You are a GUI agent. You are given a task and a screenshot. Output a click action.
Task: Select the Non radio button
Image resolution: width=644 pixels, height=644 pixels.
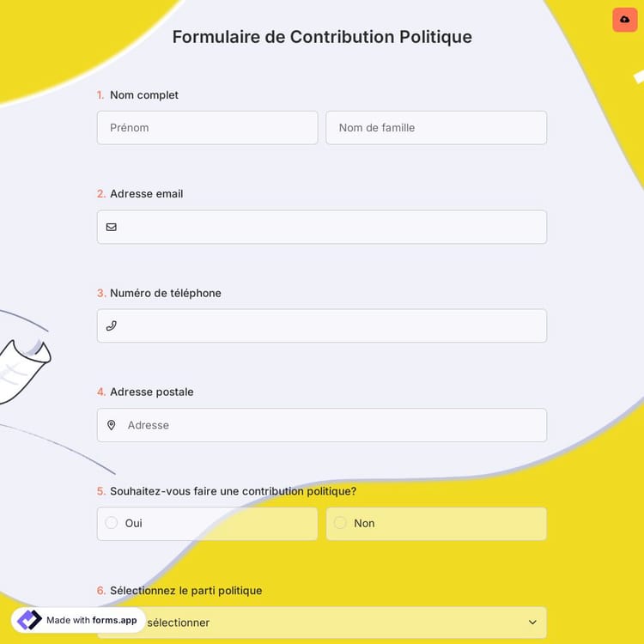tap(340, 523)
